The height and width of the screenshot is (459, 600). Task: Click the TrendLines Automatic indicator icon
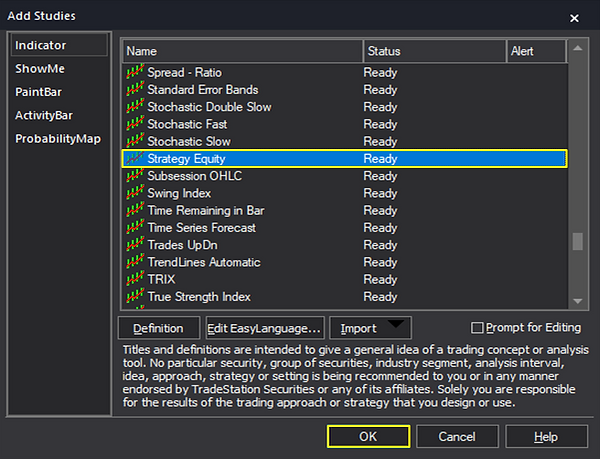click(135, 262)
